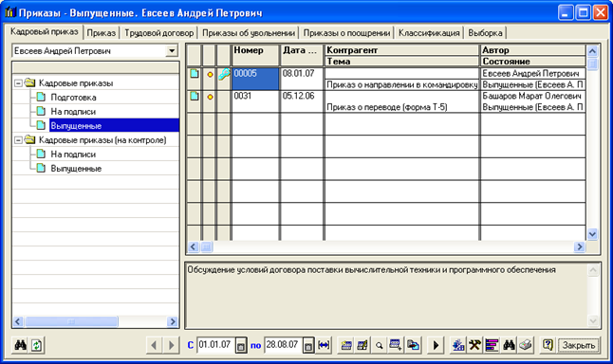The height and width of the screenshot is (364, 613).
Task: Click the date range arrows icon
Action: coord(325,345)
